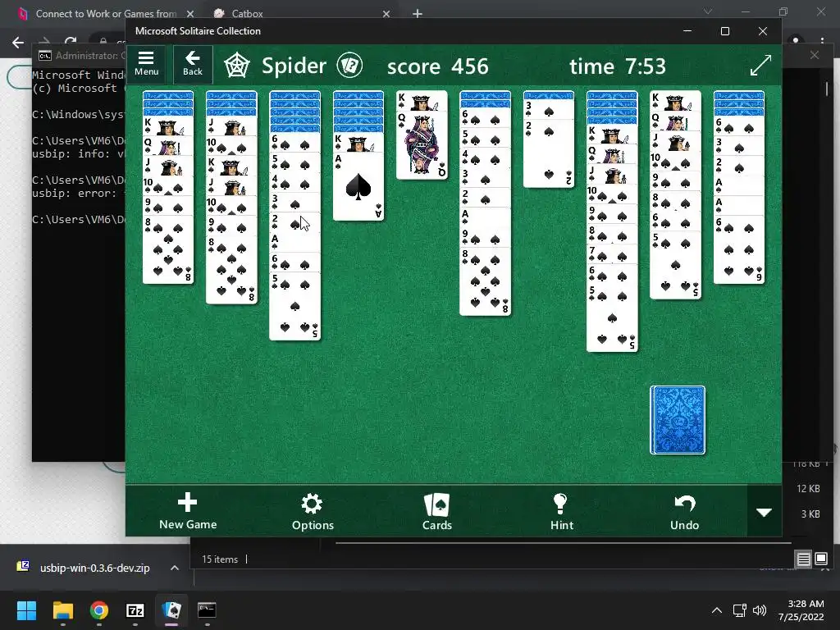This screenshot has height=630, width=840.
Task: Go back in the Chrome browser
Action: 18,43
